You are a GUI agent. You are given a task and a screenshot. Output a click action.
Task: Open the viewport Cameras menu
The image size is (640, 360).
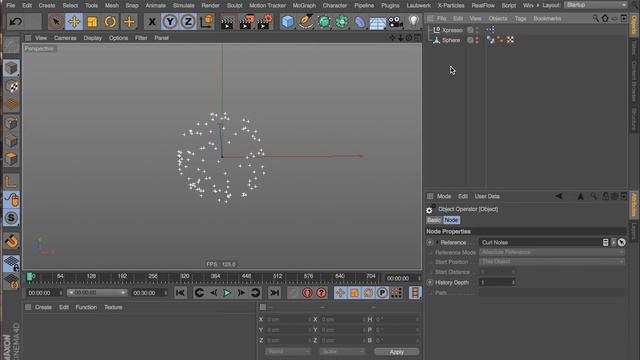[65, 38]
